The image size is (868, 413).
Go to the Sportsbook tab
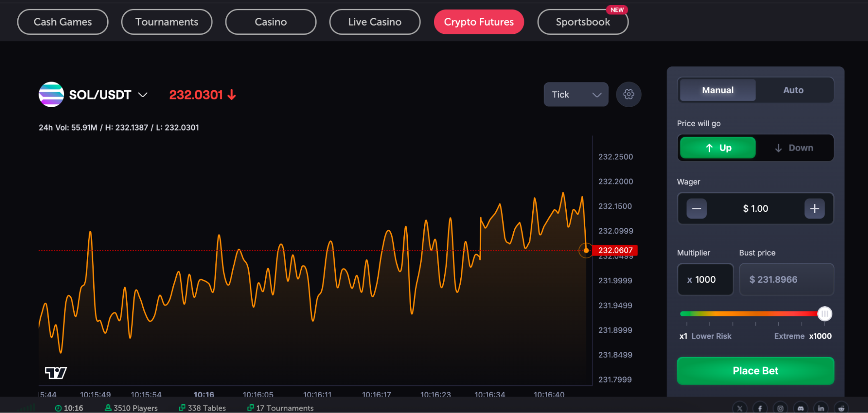pyautogui.click(x=582, y=22)
